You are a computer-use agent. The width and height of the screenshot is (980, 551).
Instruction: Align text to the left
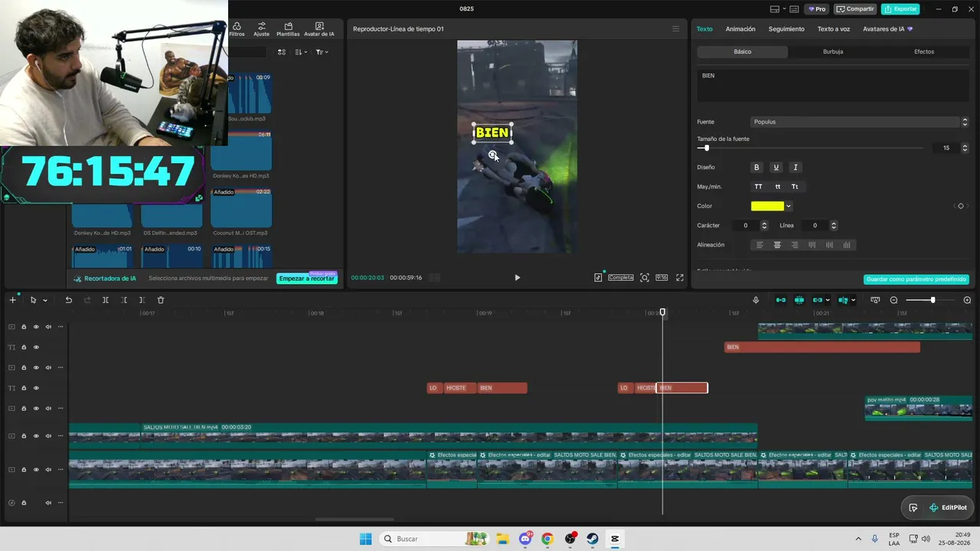tap(759, 245)
